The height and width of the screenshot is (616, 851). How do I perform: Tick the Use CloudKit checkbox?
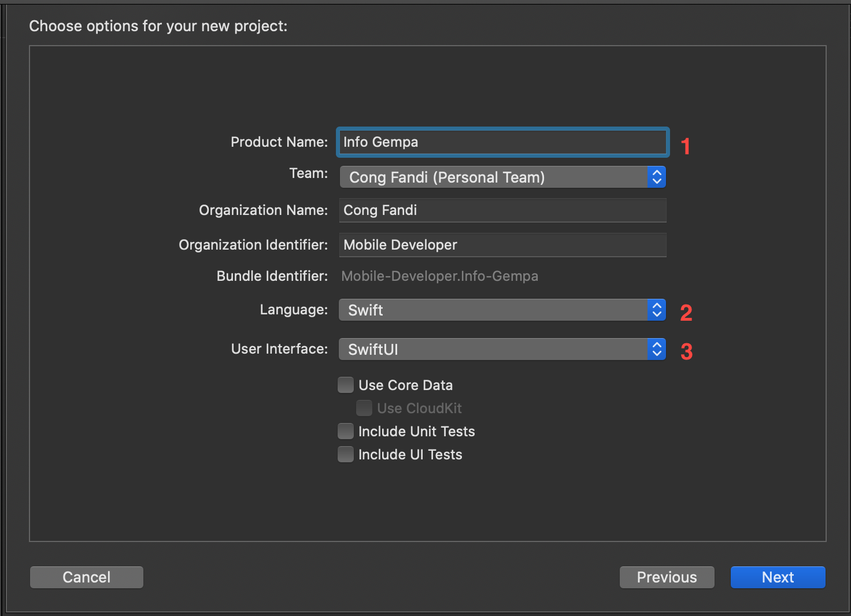[364, 409]
